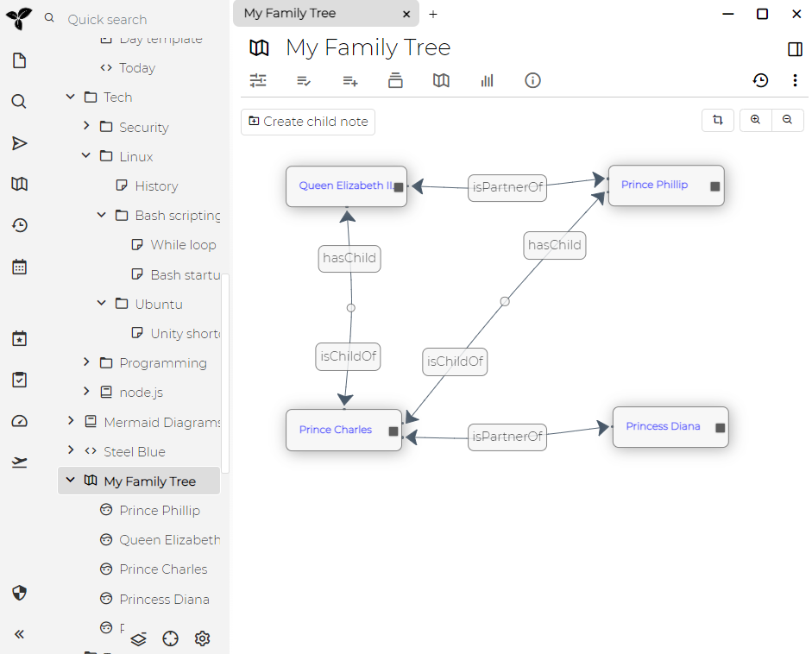Collapse the note tree sidebar
This screenshot has height=654, width=812.
[x=18, y=634]
